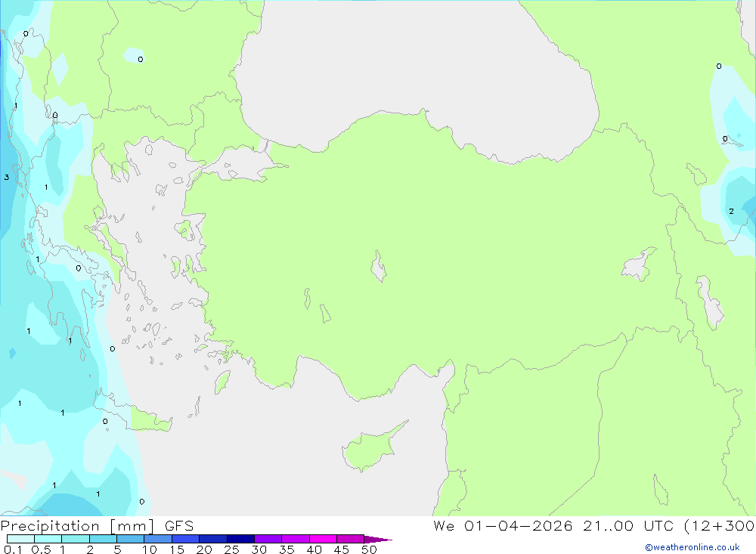
Task: Click the date text 'We 01-04-2026'
Action: 503,525
